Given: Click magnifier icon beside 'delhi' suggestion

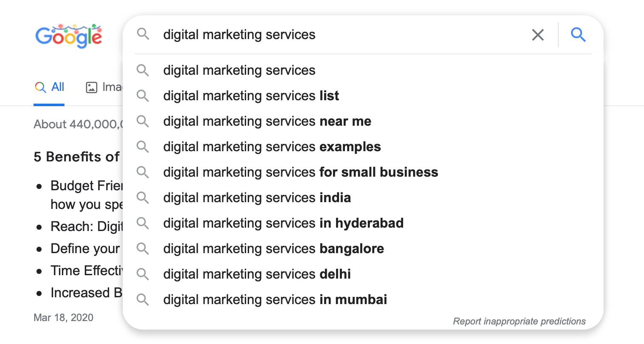Looking at the screenshot, I should tap(143, 274).
